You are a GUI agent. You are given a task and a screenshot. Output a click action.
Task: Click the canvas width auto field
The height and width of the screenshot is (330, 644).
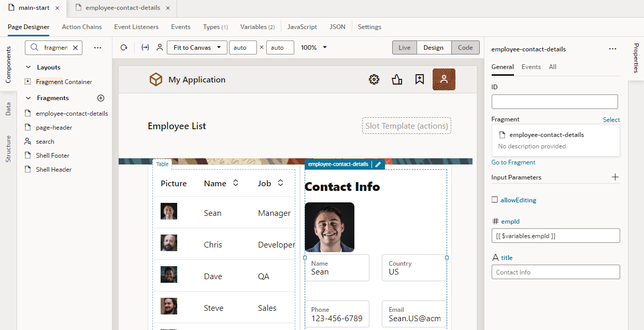[x=243, y=48]
